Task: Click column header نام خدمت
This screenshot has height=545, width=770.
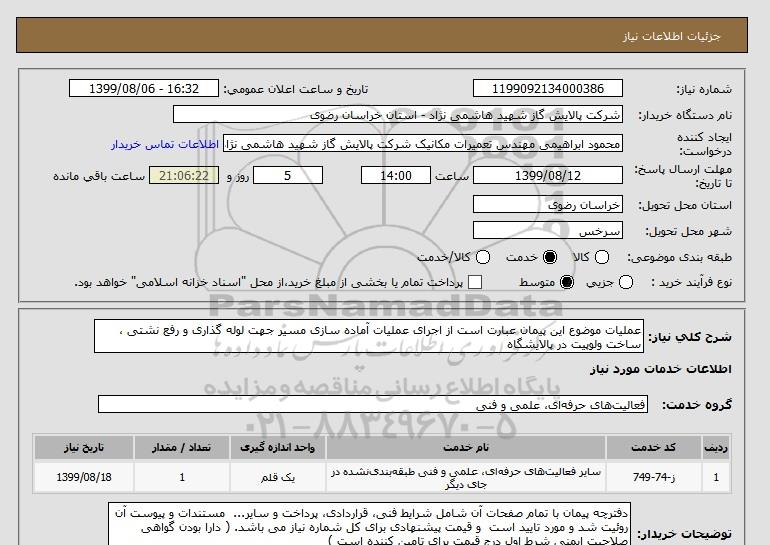Action: [466, 448]
